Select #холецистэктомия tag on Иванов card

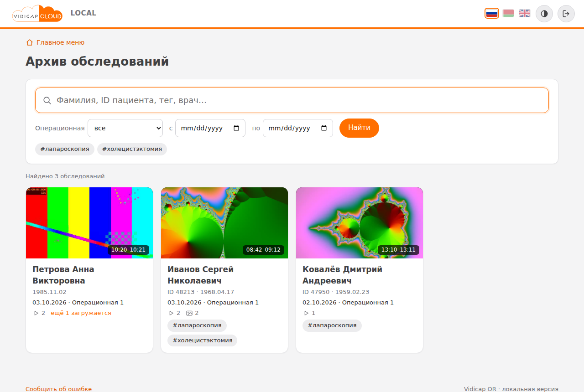tap(203, 340)
